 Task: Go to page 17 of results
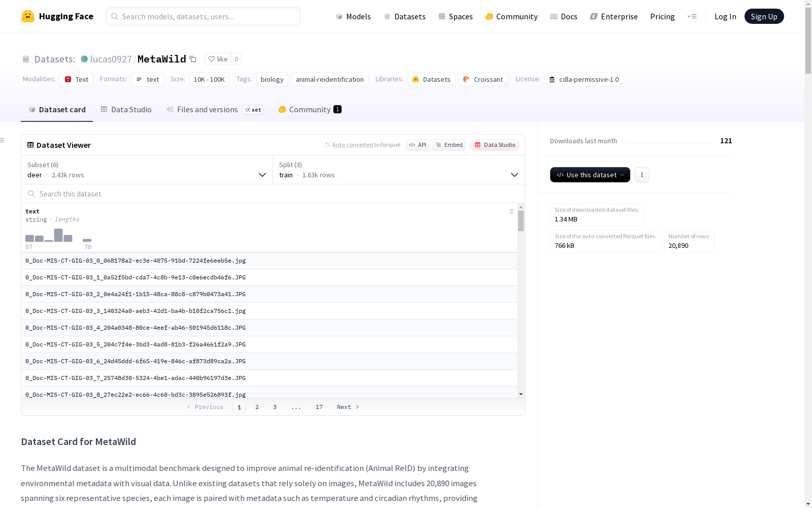pyautogui.click(x=319, y=407)
